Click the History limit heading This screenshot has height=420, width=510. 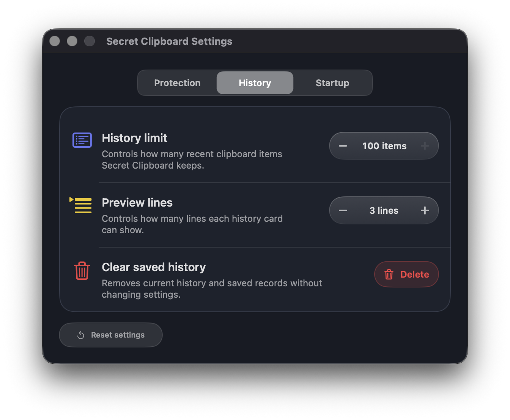click(x=134, y=138)
